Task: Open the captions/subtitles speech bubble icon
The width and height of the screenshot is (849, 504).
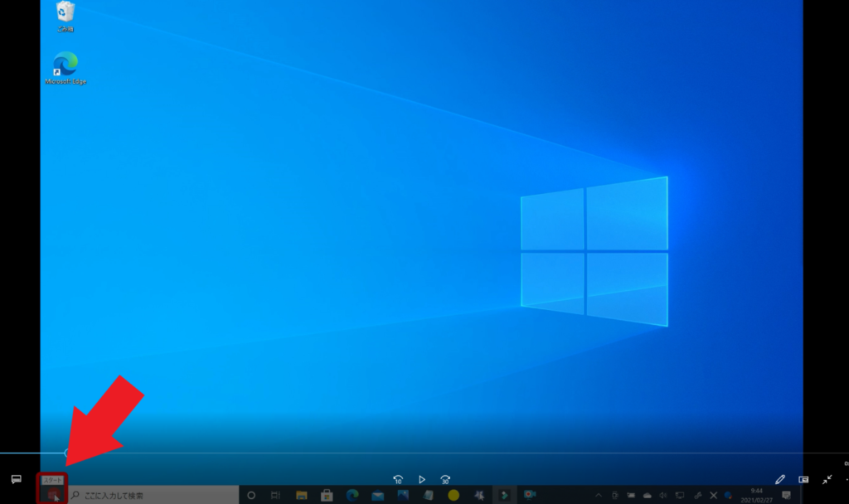Action: (16, 479)
